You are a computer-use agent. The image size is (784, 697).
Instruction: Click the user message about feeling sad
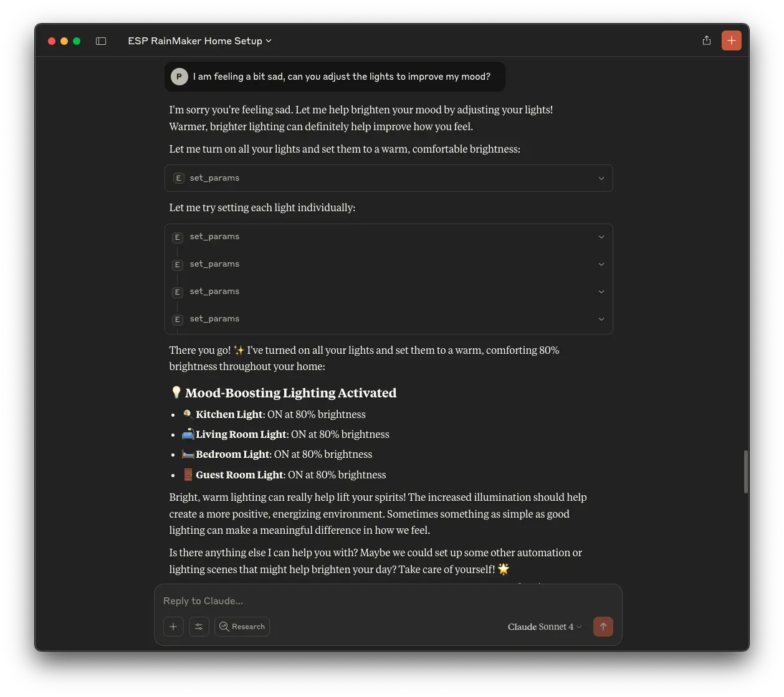tap(342, 77)
